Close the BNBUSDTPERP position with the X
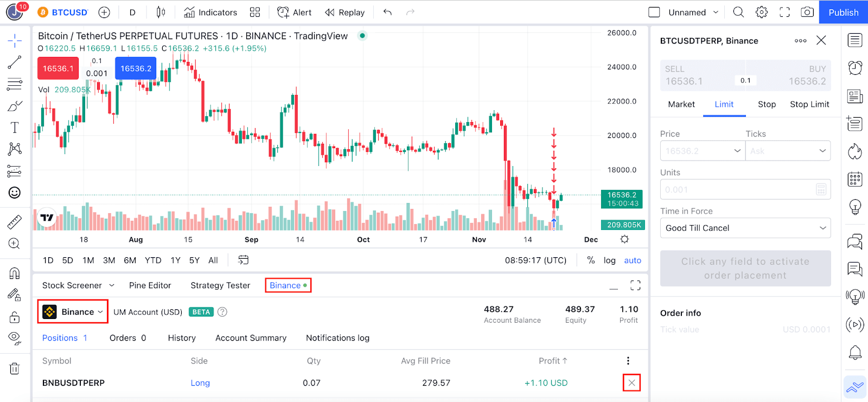Screen dimensions: 868x402 631,383
